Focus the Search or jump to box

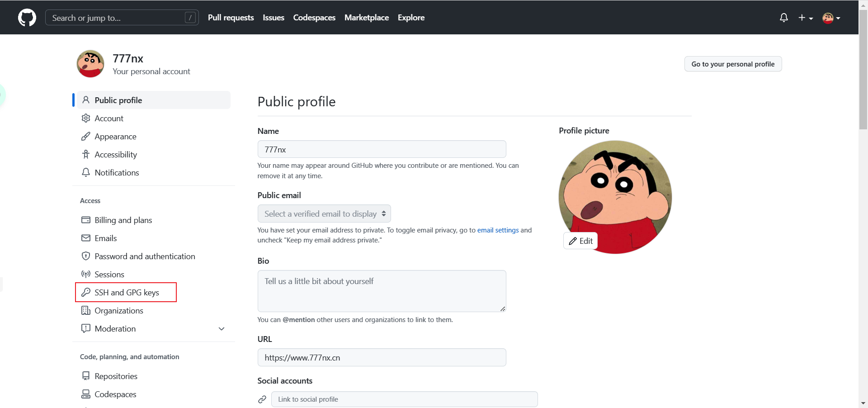point(122,18)
